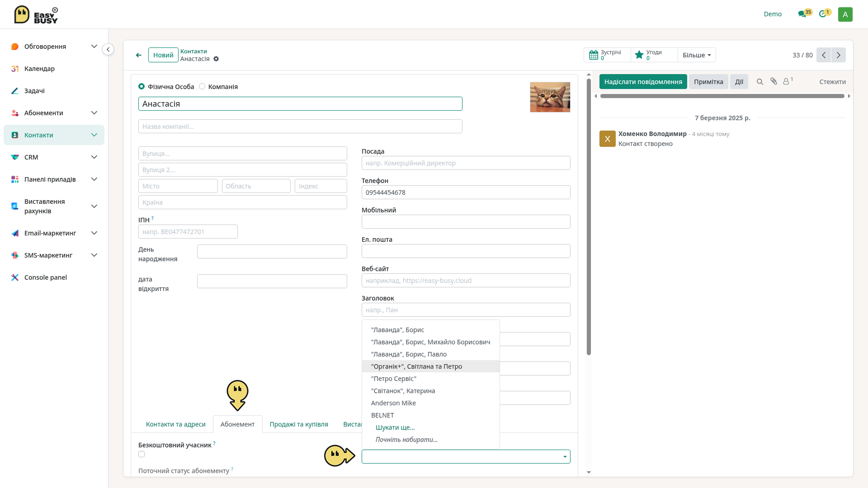Click the Обговорення sidebar icon
868x488 pixels.
coord(15,47)
